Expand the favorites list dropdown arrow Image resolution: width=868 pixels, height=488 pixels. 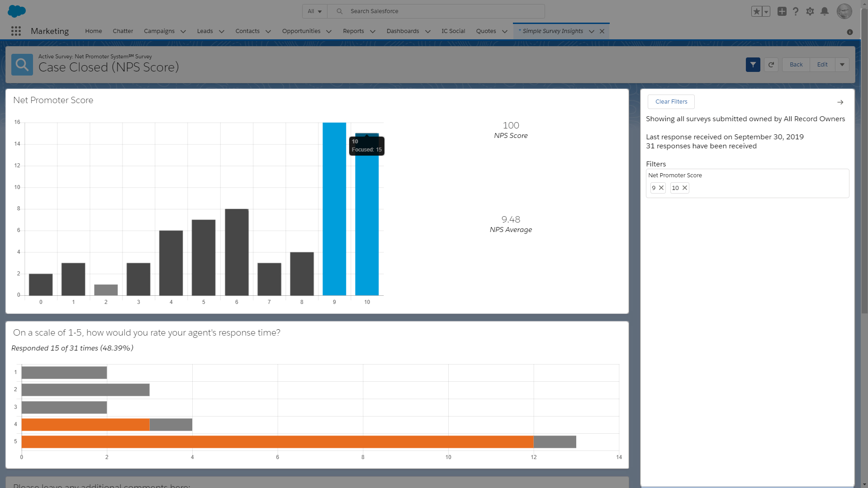(x=766, y=11)
